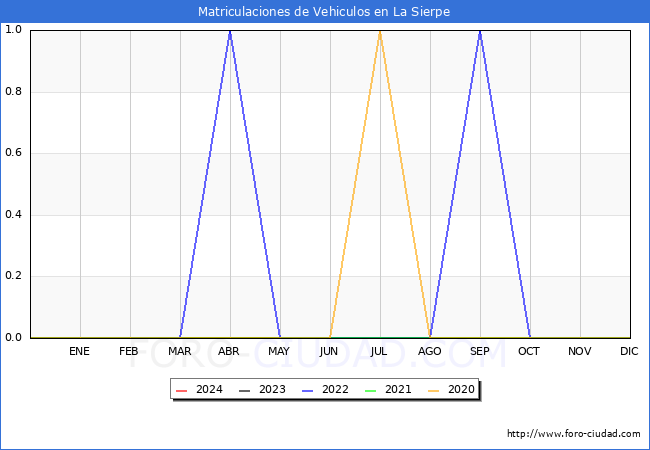Click the 2024 red legend swatch
Image resolution: width=650 pixels, height=450 pixels.
point(182,390)
